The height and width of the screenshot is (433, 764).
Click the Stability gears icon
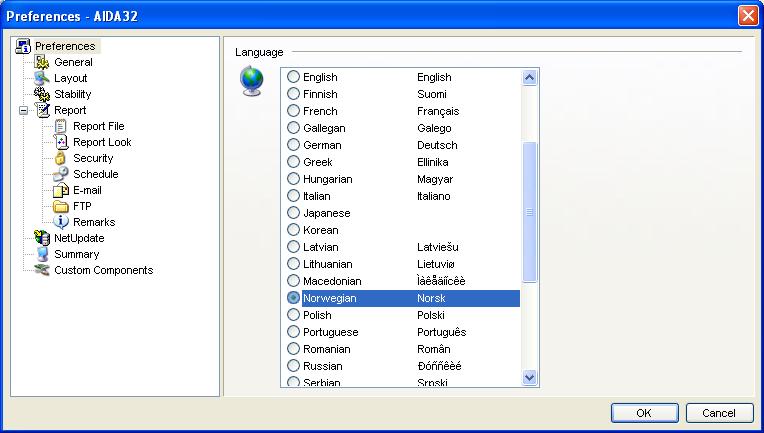tap(42, 94)
